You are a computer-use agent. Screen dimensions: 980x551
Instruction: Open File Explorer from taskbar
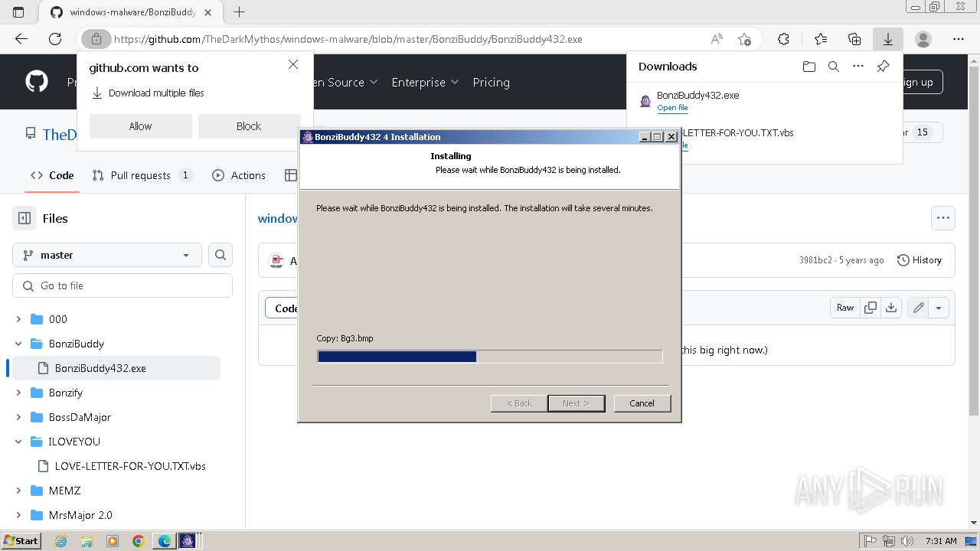point(87,541)
